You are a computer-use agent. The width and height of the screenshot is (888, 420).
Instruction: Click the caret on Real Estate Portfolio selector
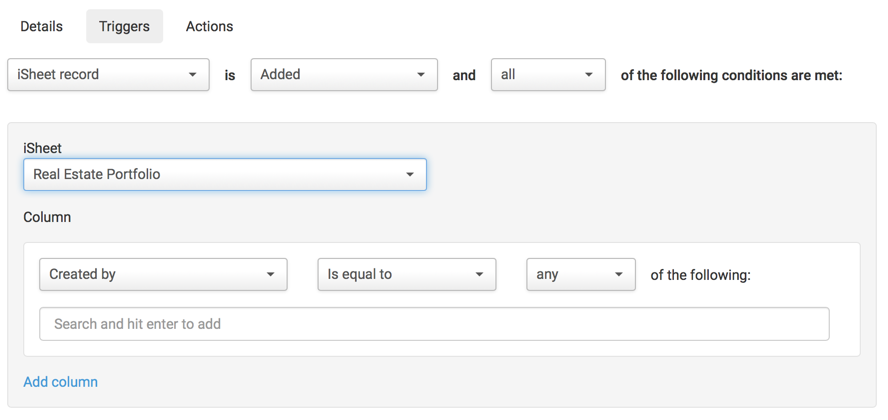[410, 175]
